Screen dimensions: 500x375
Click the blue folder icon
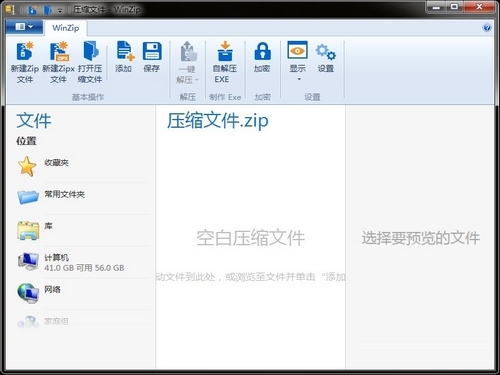(x=28, y=197)
